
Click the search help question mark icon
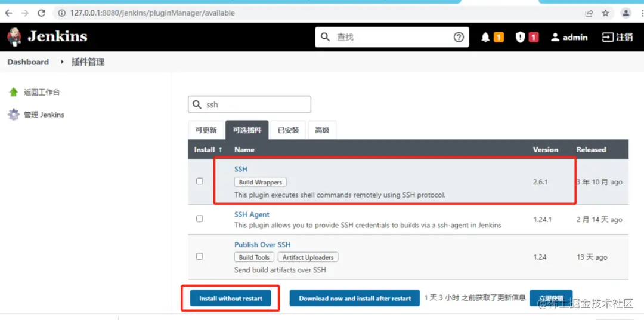coord(459,37)
